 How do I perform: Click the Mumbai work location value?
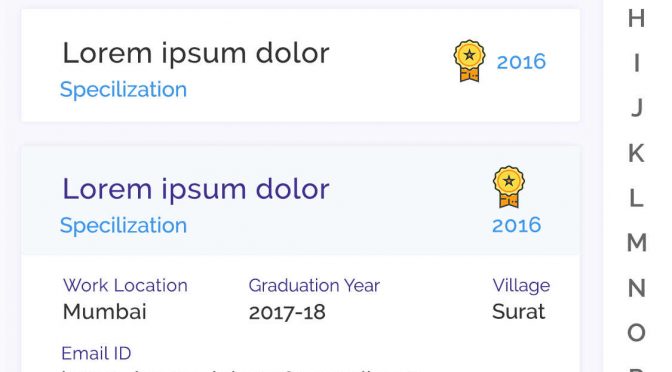[105, 312]
